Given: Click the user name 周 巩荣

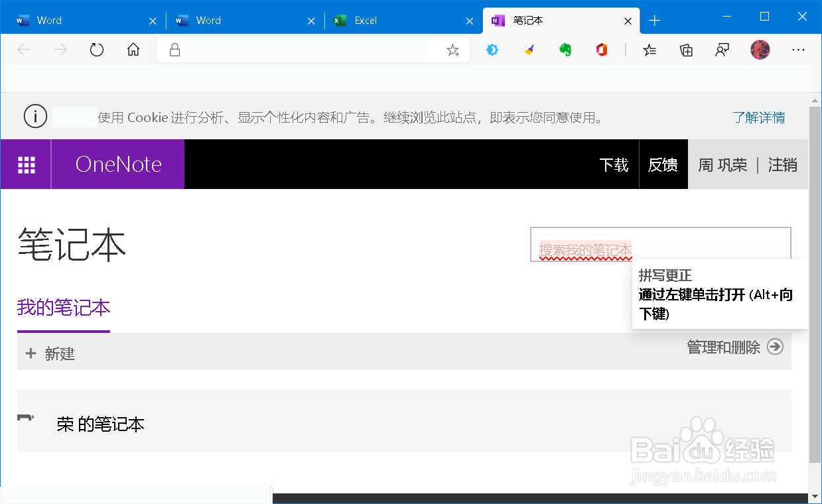Looking at the screenshot, I should pos(722,164).
